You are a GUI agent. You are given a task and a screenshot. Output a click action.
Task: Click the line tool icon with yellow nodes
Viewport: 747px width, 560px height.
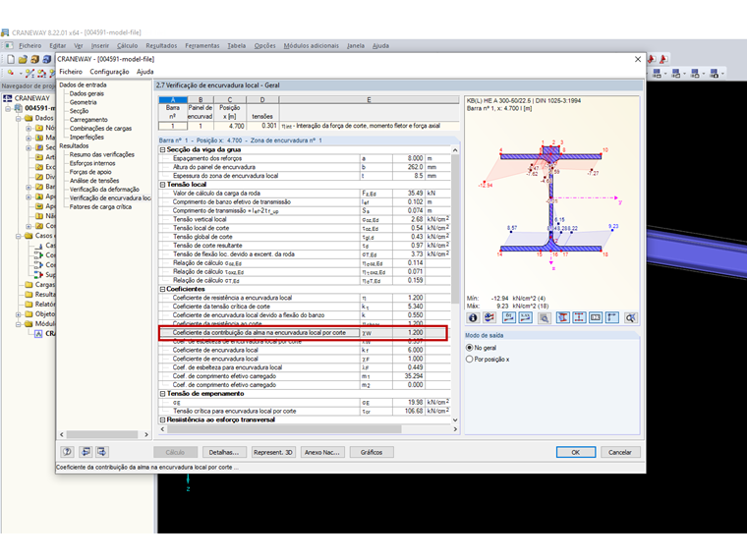(30, 73)
